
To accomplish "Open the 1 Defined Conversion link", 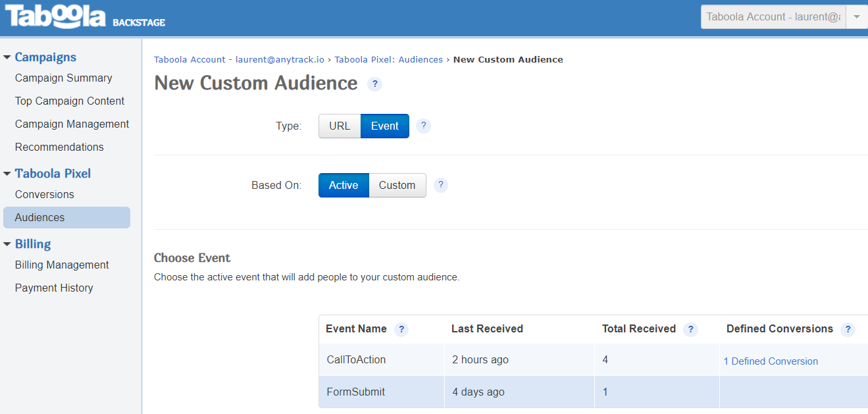I will click(771, 361).
